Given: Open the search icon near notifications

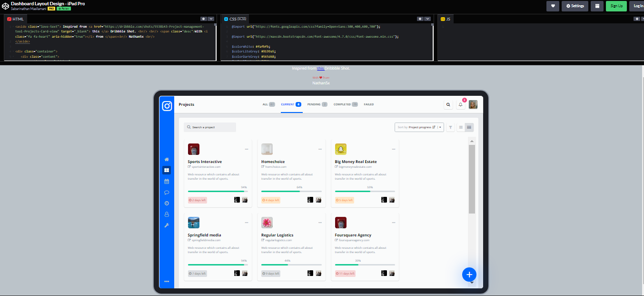Looking at the screenshot, I should [x=448, y=104].
